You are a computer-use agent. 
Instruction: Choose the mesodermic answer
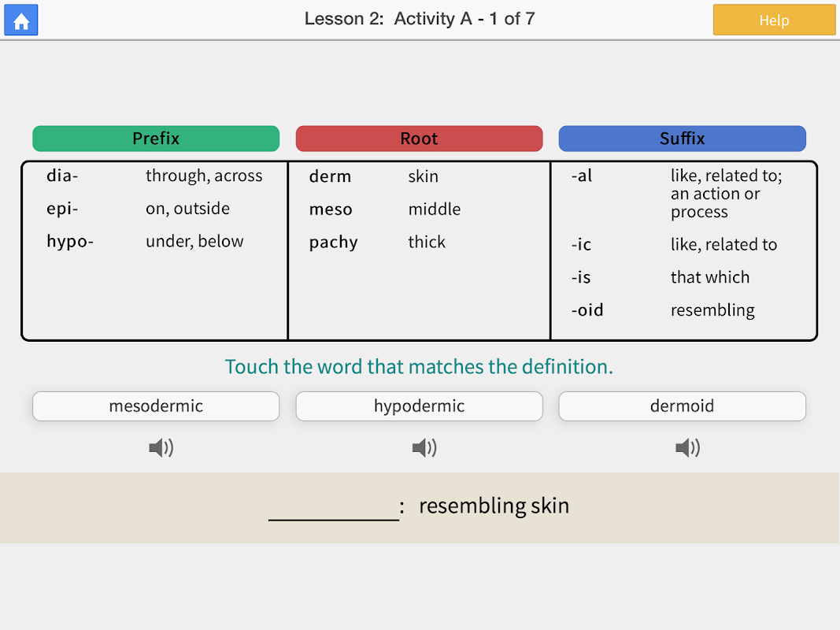pos(156,406)
